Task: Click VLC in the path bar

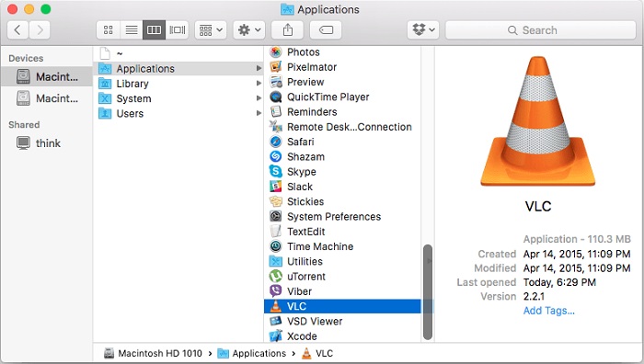Action: (x=317, y=353)
